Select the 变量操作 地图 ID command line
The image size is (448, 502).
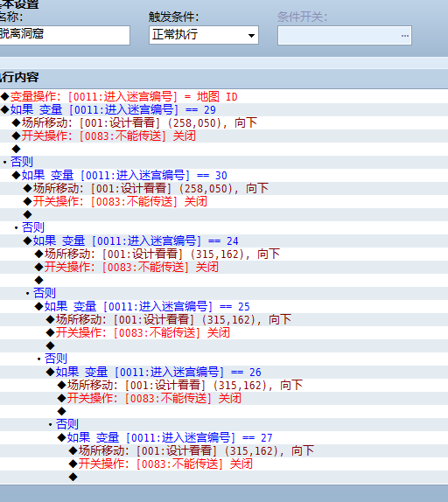[x=224, y=96]
